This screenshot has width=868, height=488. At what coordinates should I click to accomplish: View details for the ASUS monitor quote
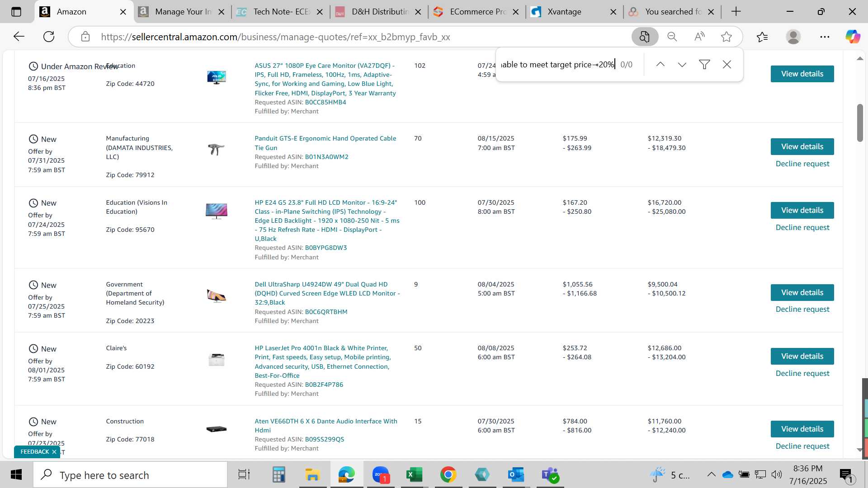pos(802,74)
